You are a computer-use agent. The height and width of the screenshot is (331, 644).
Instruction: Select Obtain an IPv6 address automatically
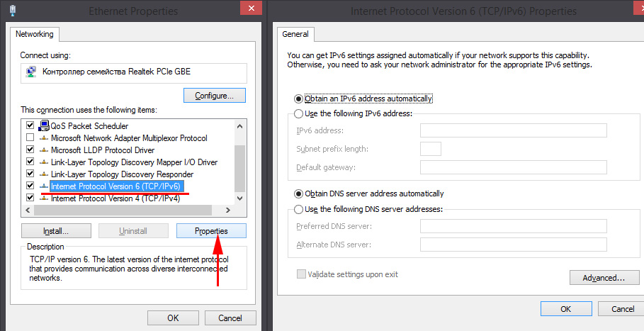[x=299, y=99]
